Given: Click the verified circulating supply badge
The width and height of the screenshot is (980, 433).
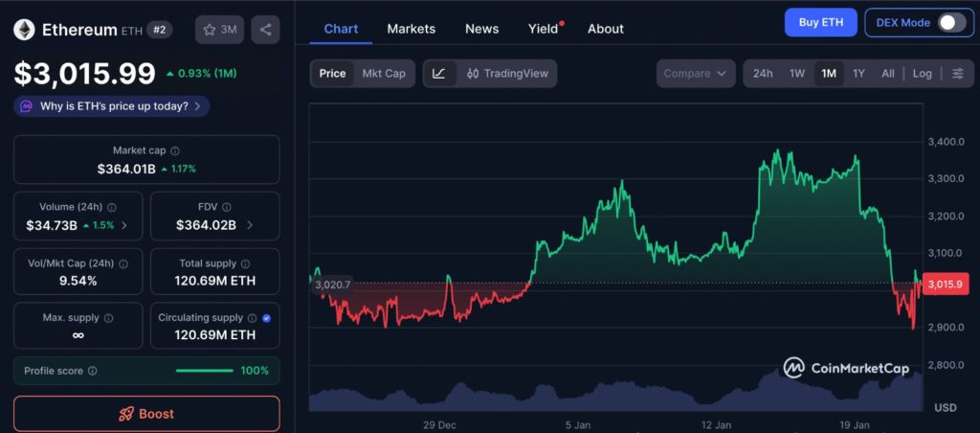Looking at the screenshot, I should coord(266,318).
